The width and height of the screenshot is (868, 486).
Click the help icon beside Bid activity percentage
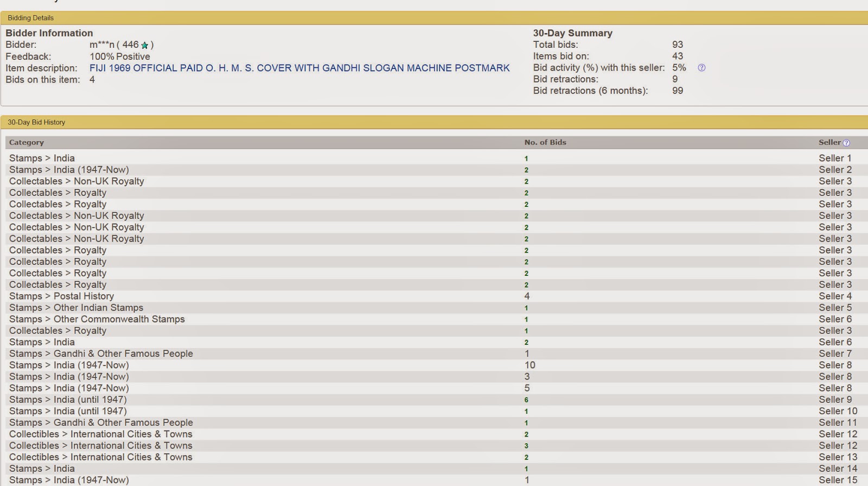click(x=701, y=68)
